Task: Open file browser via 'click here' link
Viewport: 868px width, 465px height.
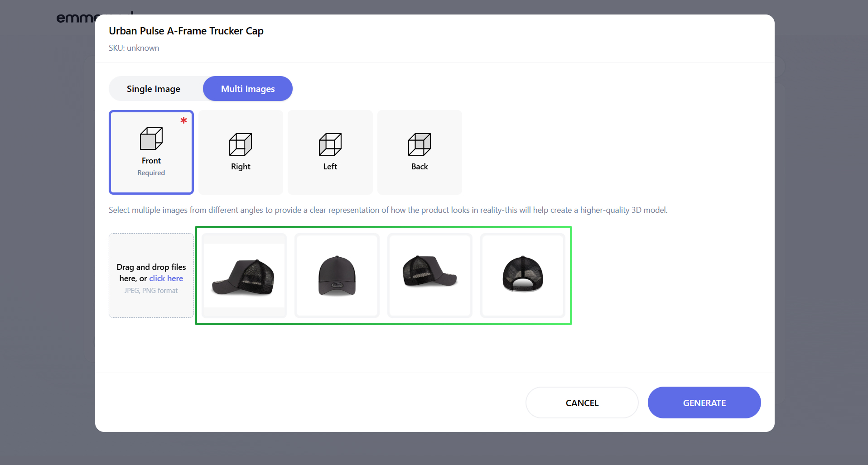Action: (x=166, y=278)
